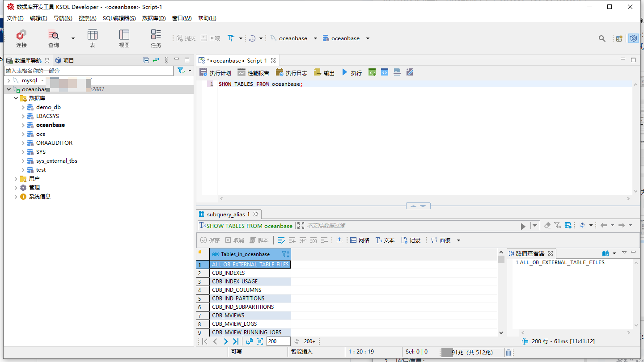Image resolution: width=644 pixels, height=362 pixels.
Task: Open the SQL编辑器 menu
Action: (x=119, y=18)
